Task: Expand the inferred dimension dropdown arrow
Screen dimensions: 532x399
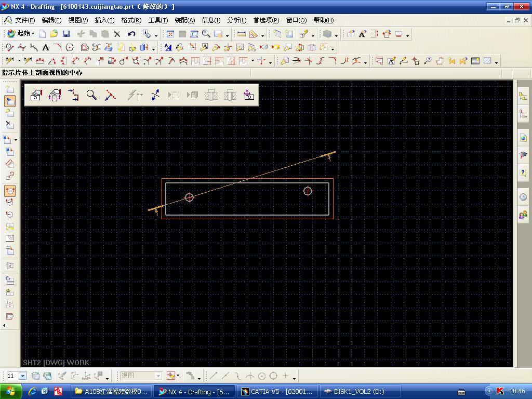Action: [x=19, y=61]
